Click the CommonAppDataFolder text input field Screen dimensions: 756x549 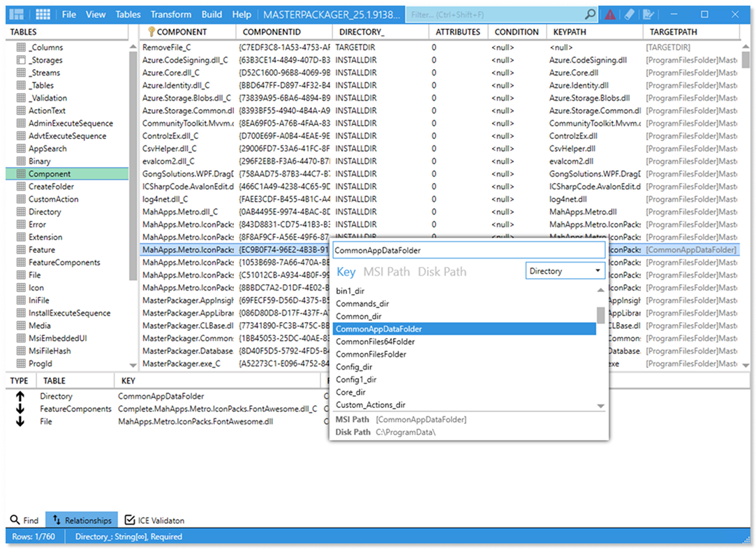(468, 249)
